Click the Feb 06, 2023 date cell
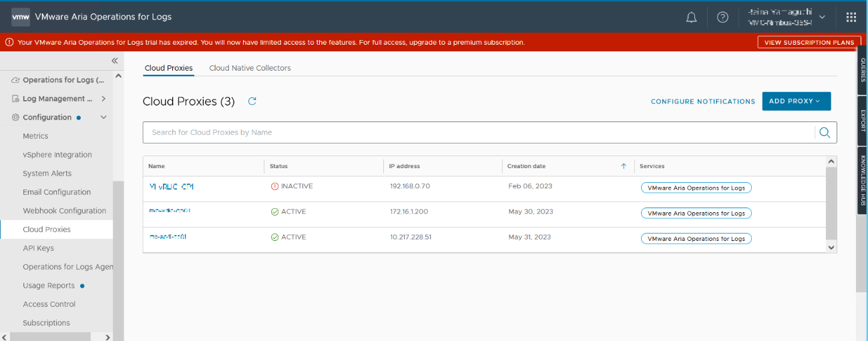 pos(530,186)
